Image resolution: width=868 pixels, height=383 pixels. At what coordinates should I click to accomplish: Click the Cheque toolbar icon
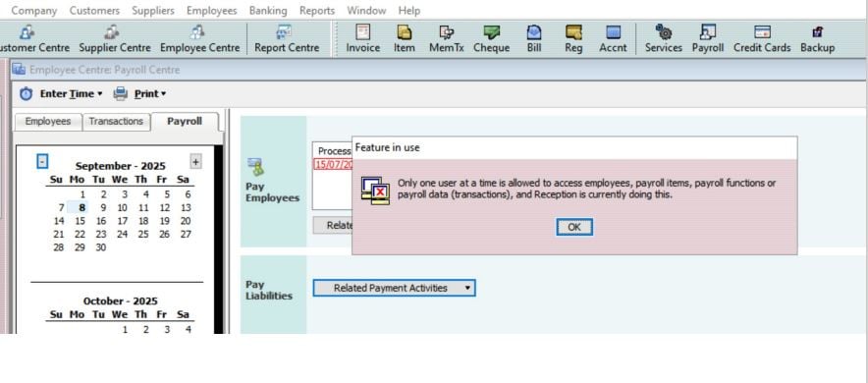pos(491,32)
